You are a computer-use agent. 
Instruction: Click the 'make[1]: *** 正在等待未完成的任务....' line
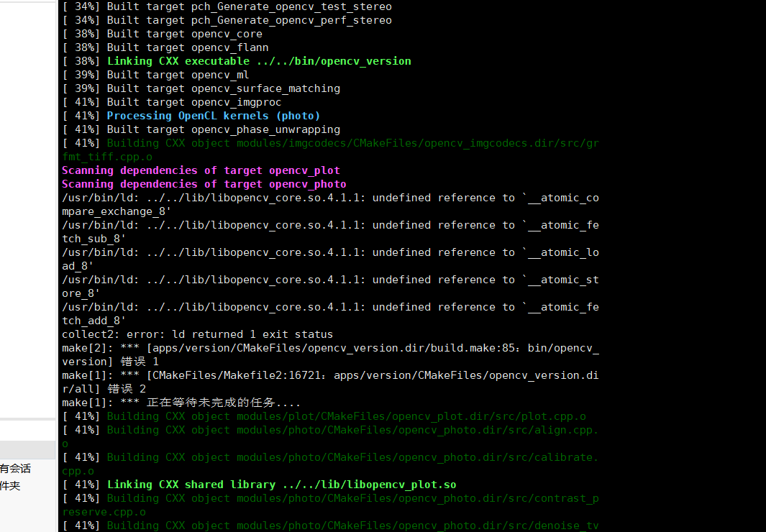(181, 403)
